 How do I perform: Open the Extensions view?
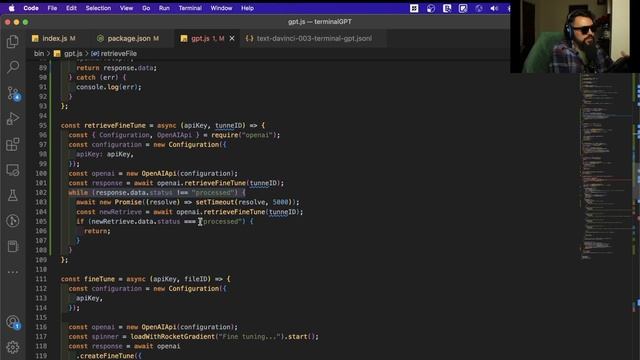tap(13, 144)
